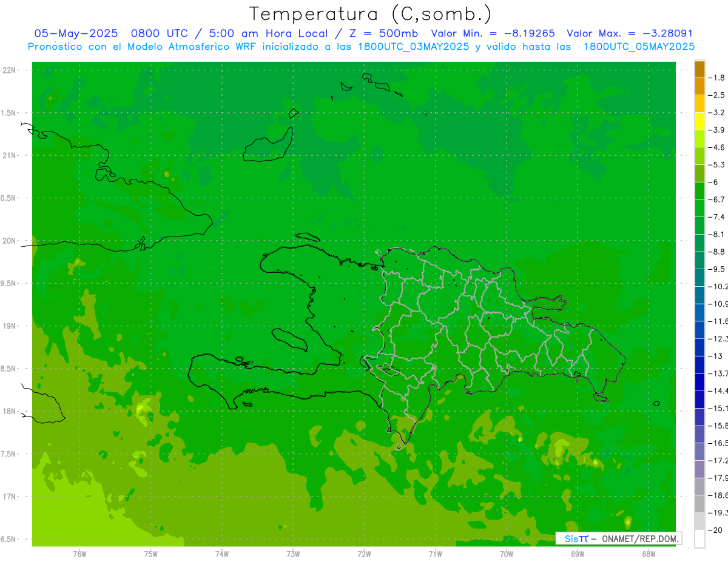
Task: Click 'Valor Max. = -3.28091' value
Action: [630, 33]
